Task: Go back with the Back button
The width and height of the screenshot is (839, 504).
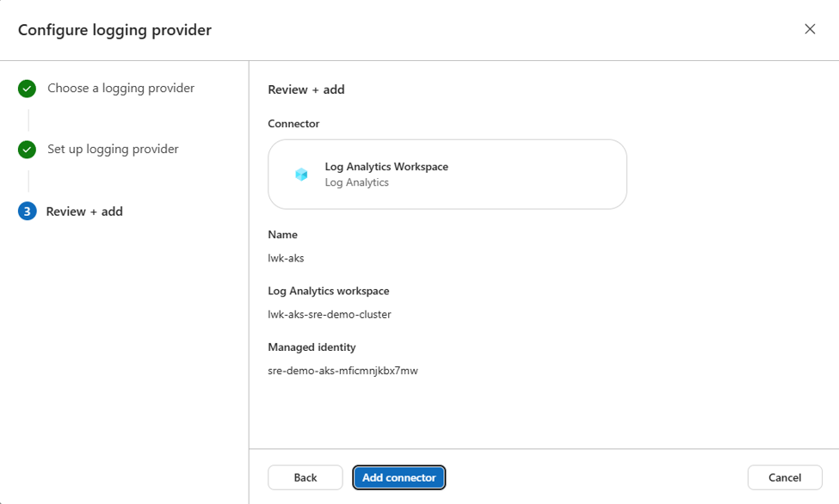Action: (305, 477)
